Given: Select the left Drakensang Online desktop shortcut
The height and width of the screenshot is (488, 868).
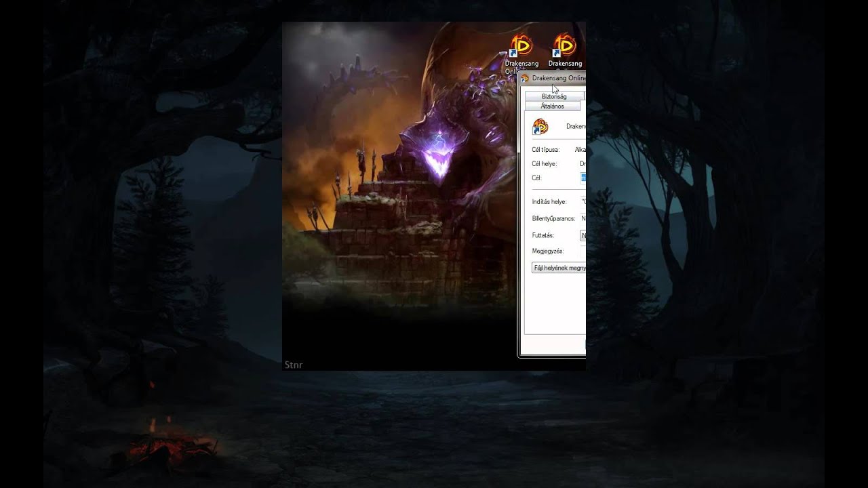Looking at the screenshot, I should coord(521,52).
